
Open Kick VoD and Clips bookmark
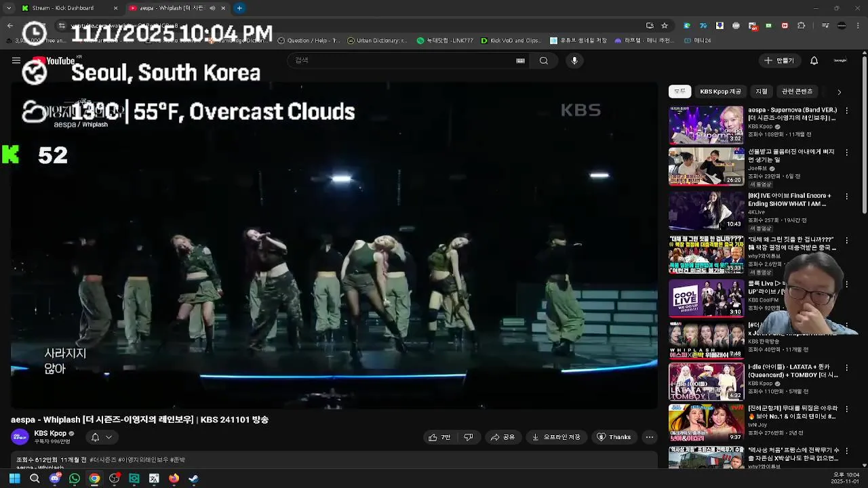tap(511, 41)
